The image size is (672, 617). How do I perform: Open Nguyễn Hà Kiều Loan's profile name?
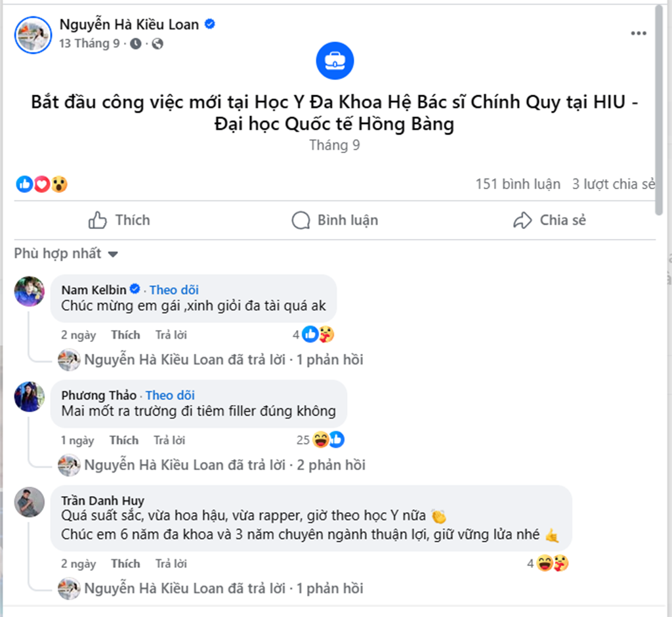tap(129, 25)
